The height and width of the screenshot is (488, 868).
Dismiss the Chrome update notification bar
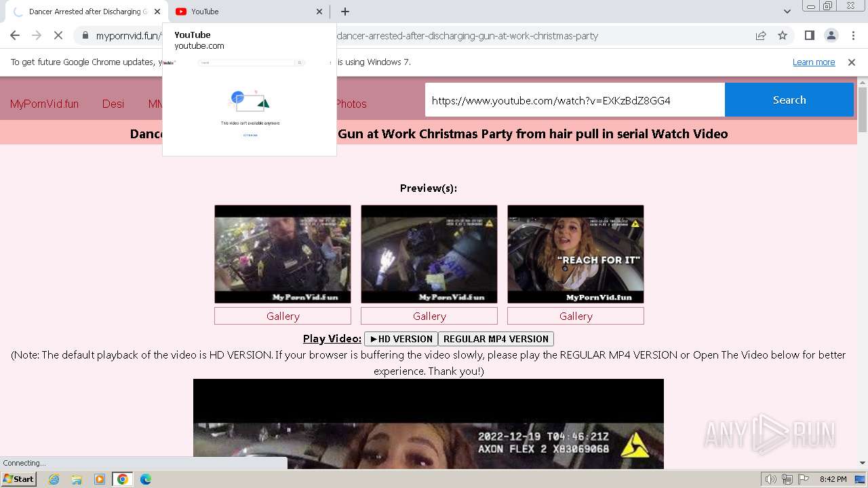click(x=852, y=62)
